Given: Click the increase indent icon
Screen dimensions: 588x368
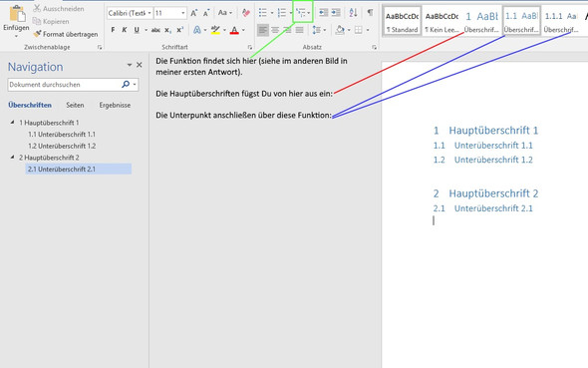Looking at the screenshot, I should point(336,13).
